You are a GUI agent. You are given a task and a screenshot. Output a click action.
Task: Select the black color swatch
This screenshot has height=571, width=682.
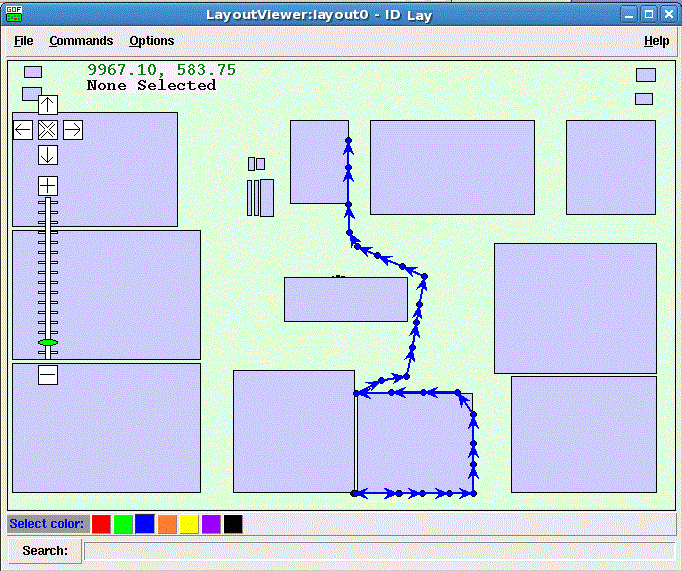coord(233,524)
